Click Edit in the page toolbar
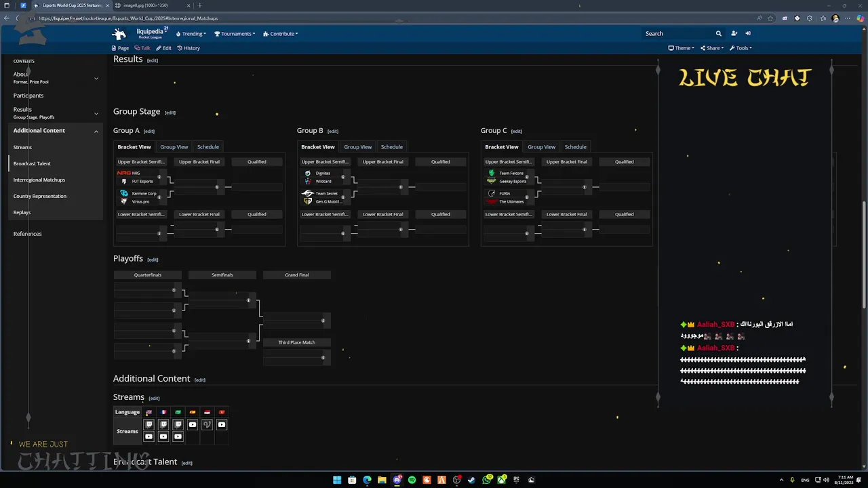The width and height of the screenshot is (868, 488). point(163,48)
